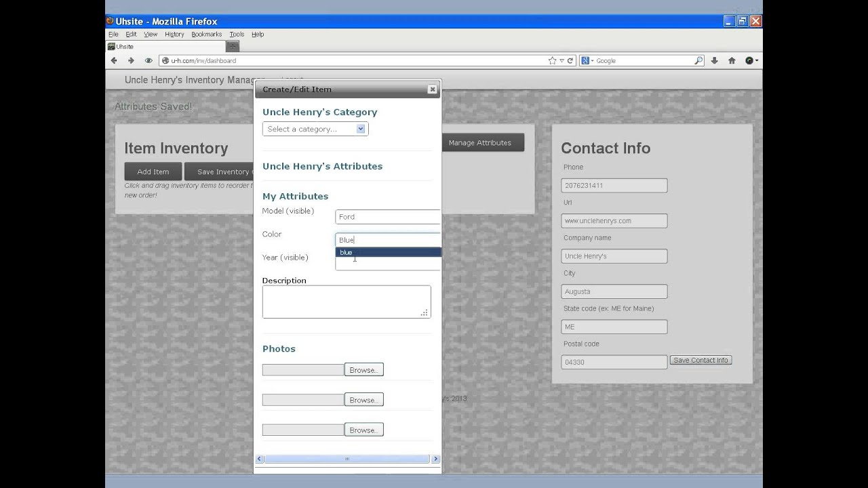Screen dimensions: 868x488
Task: Open the Tools menu
Action: coord(237,34)
